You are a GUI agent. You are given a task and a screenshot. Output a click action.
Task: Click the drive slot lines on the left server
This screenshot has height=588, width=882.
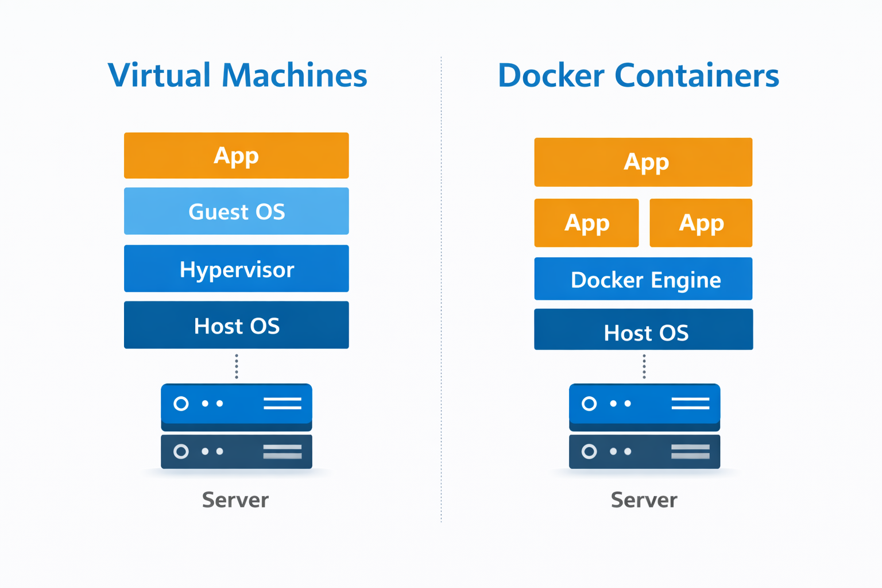284,404
